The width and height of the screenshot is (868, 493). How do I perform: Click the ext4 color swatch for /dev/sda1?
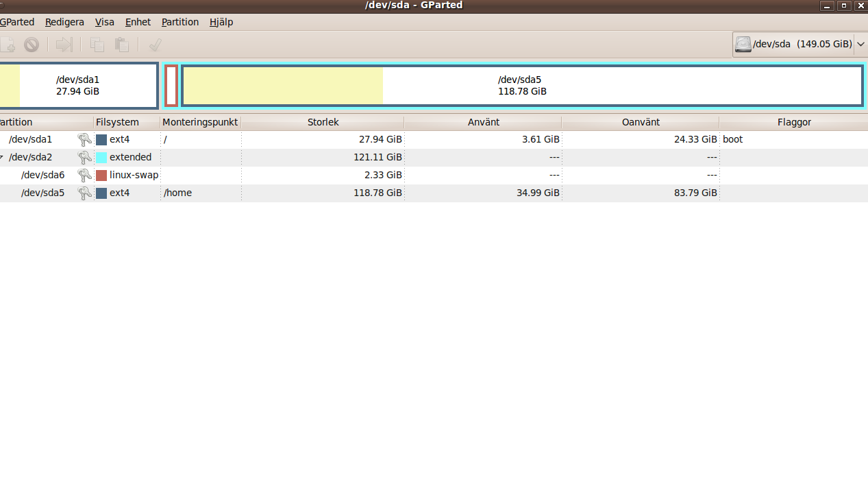click(x=101, y=140)
